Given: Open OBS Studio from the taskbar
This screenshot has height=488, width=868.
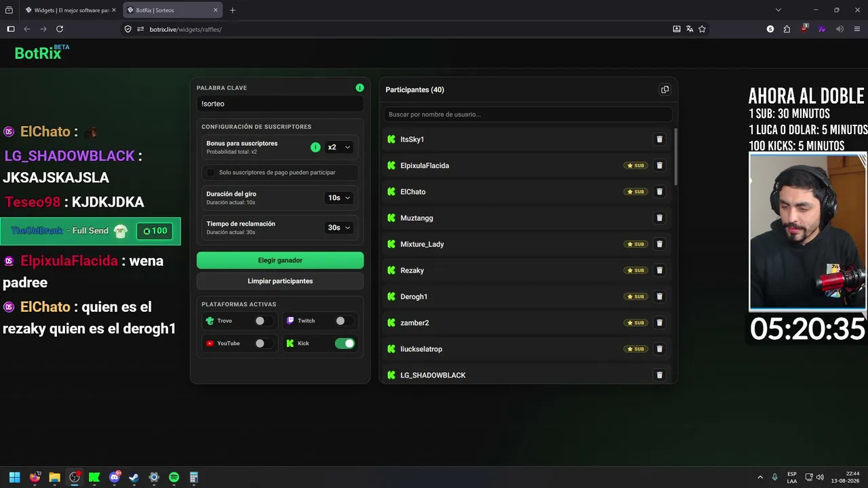Looking at the screenshot, I should tap(75, 477).
